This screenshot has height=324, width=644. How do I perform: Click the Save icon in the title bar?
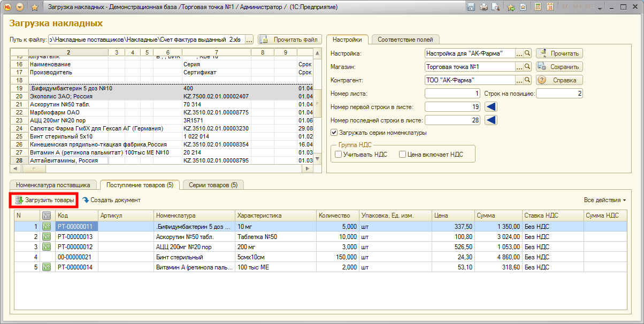coord(471,7)
